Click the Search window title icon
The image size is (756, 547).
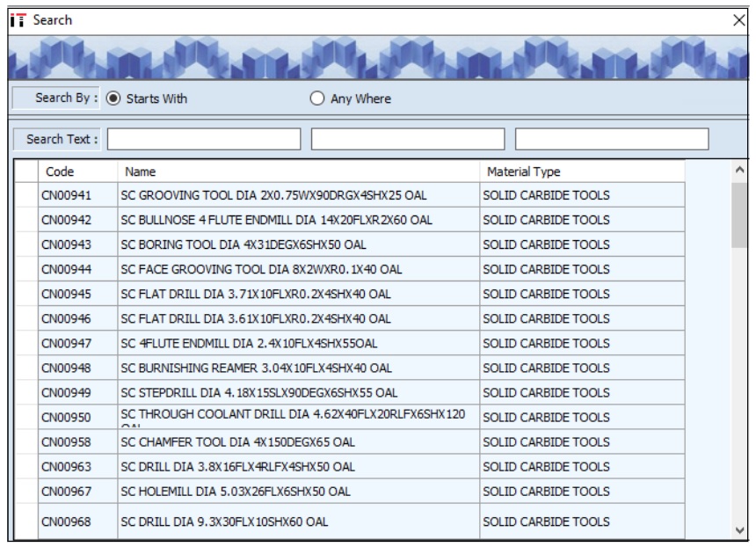click(18, 19)
